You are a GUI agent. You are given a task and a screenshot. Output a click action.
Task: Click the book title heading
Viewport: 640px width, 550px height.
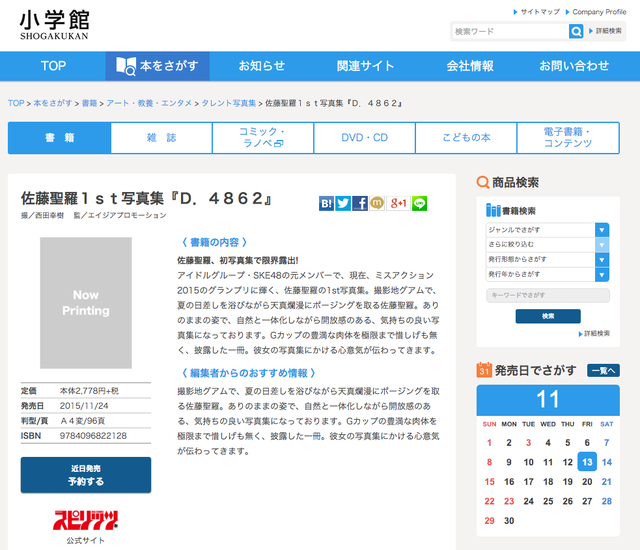(147, 199)
